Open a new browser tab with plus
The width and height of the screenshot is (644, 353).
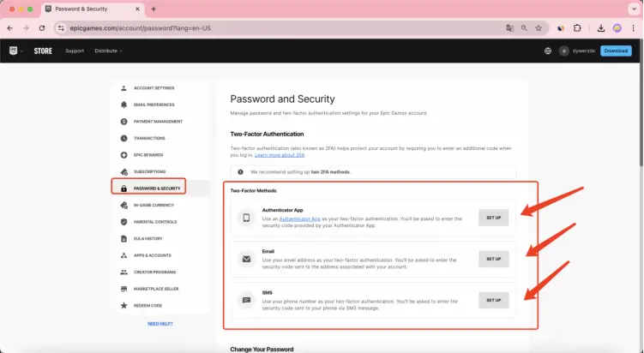tap(153, 9)
